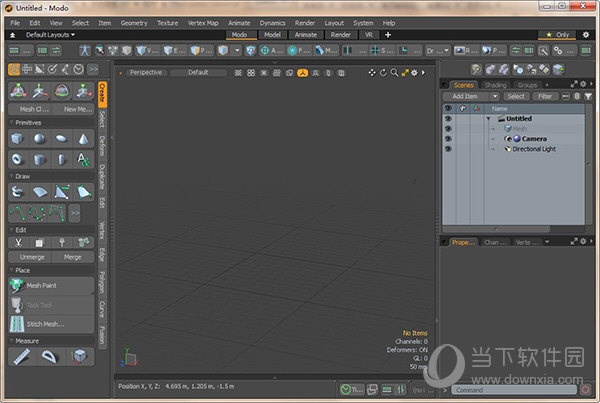This screenshot has width=600, height=403.
Task: Select the Cylinder primitive tool
Action: pos(39,159)
